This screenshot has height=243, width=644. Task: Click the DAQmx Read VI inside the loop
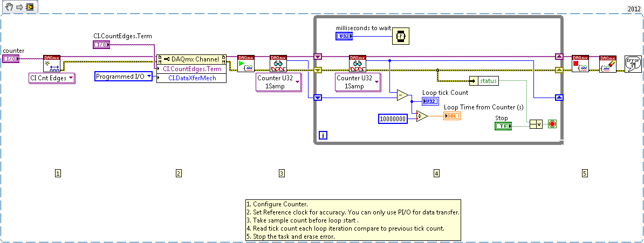pyautogui.click(x=357, y=63)
